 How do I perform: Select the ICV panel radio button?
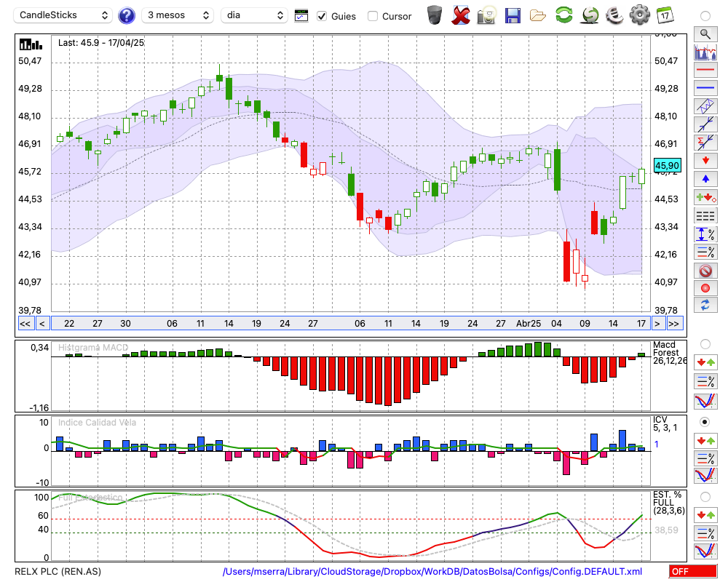705,422
